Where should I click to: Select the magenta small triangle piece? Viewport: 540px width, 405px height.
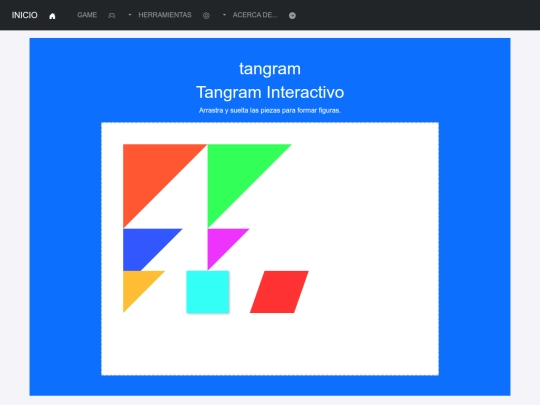pos(220,242)
